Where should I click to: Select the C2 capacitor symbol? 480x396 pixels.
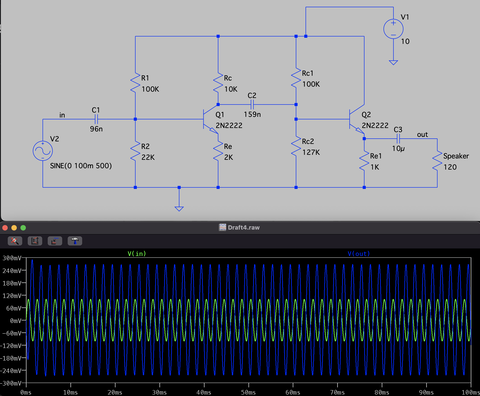click(252, 105)
